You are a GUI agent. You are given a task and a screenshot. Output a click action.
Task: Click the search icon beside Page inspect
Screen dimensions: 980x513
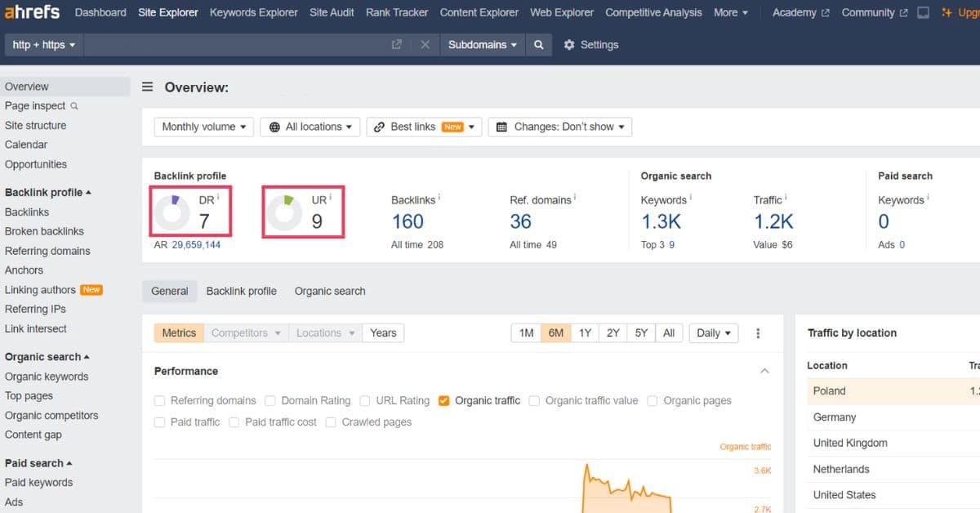pos(74,106)
